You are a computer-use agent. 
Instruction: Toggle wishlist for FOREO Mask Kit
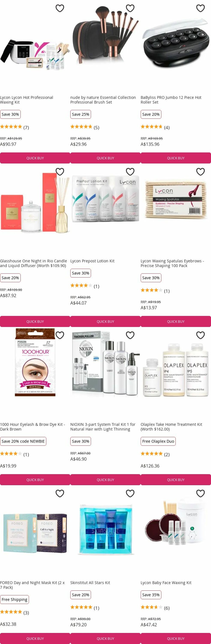click(60, 494)
